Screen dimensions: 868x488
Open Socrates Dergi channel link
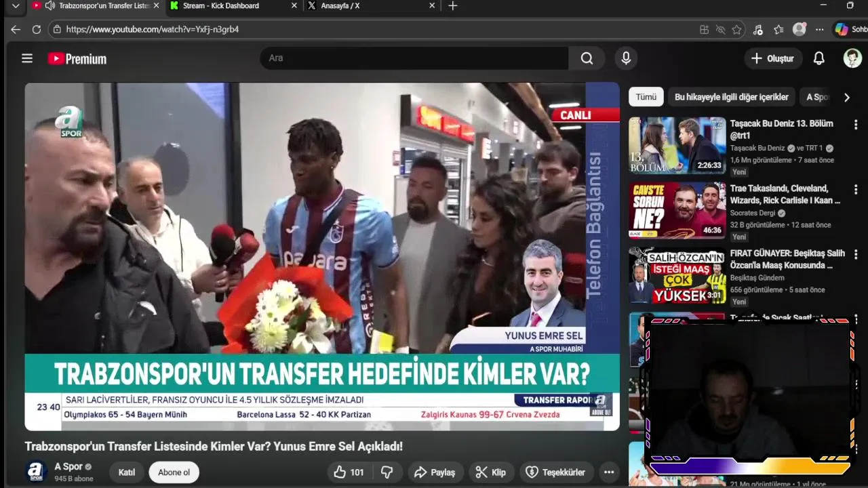click(x=753, y=213)
